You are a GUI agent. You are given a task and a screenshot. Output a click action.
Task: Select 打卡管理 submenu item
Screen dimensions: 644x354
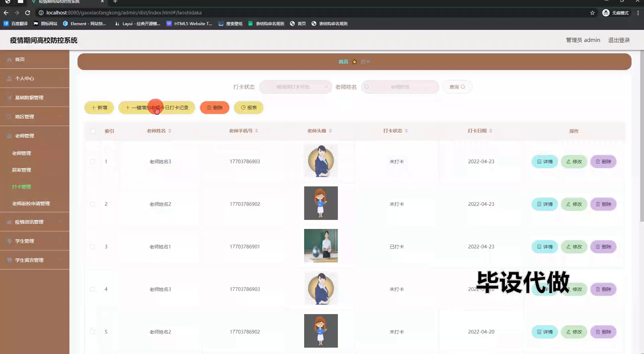point(21,187)
